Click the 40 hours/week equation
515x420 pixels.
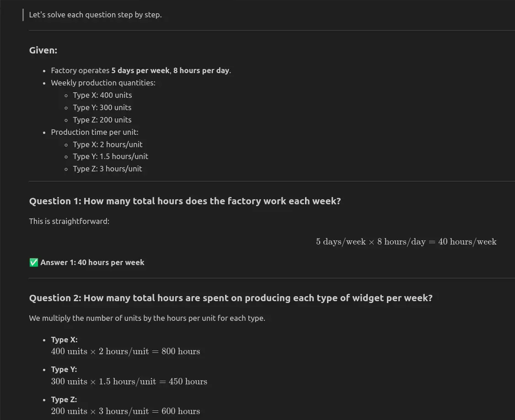click(406, 242)
